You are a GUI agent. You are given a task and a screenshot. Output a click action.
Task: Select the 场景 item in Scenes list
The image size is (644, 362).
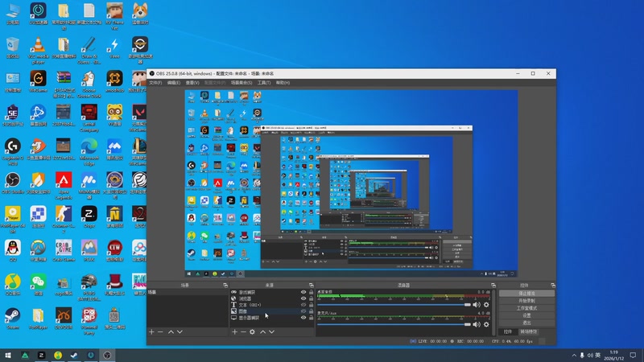click(x=188, y=292)
